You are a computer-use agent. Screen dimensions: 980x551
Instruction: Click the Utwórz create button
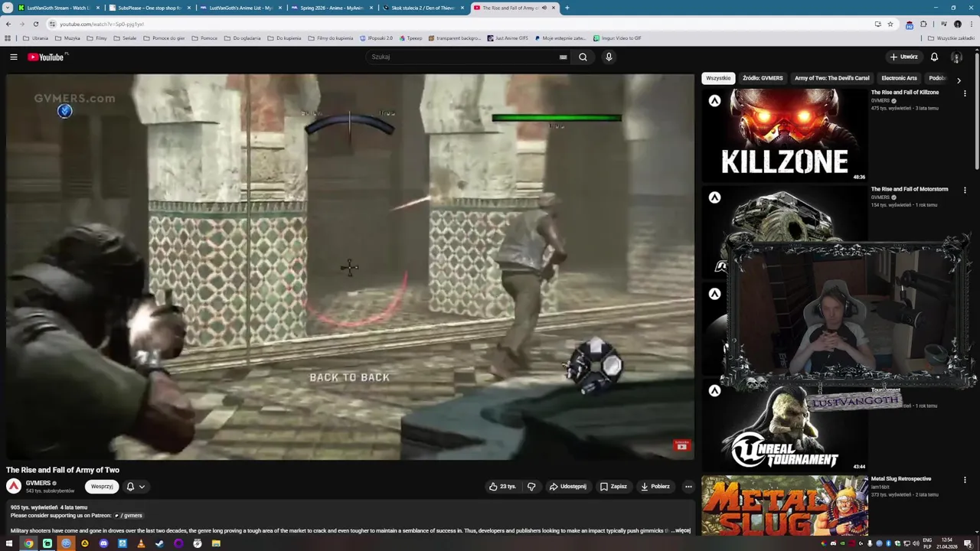[x=903, y=57]
